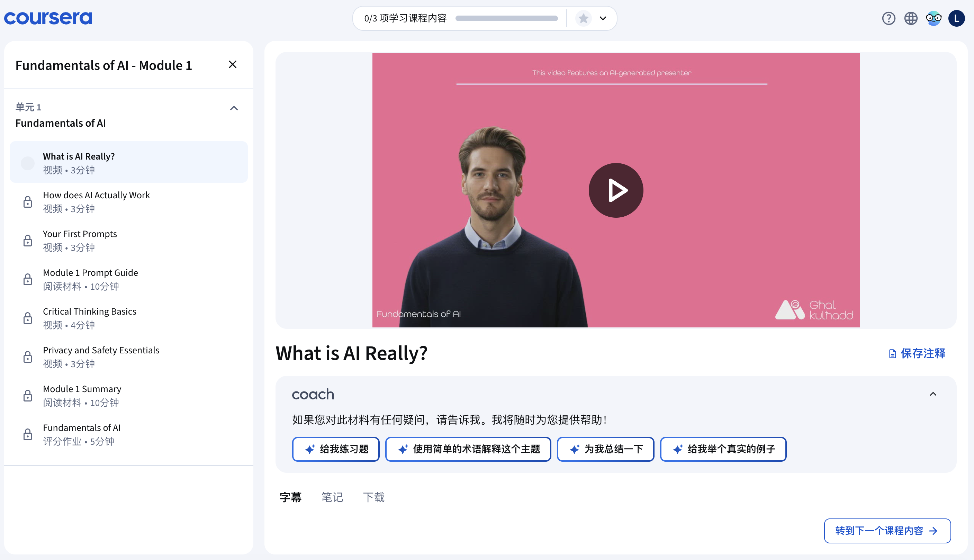Click lock icon beside Module 1 Summary

(28, 395)
